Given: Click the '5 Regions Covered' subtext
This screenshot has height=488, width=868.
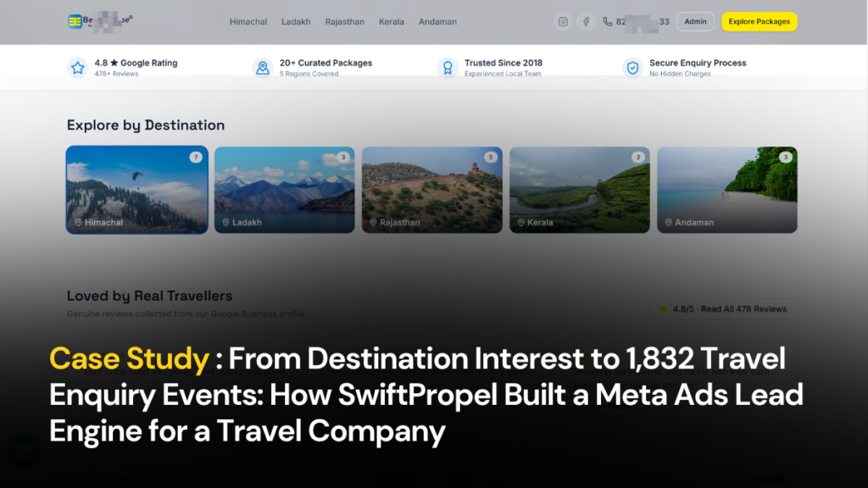Looking at the screenshot, I should click(309, 74).
